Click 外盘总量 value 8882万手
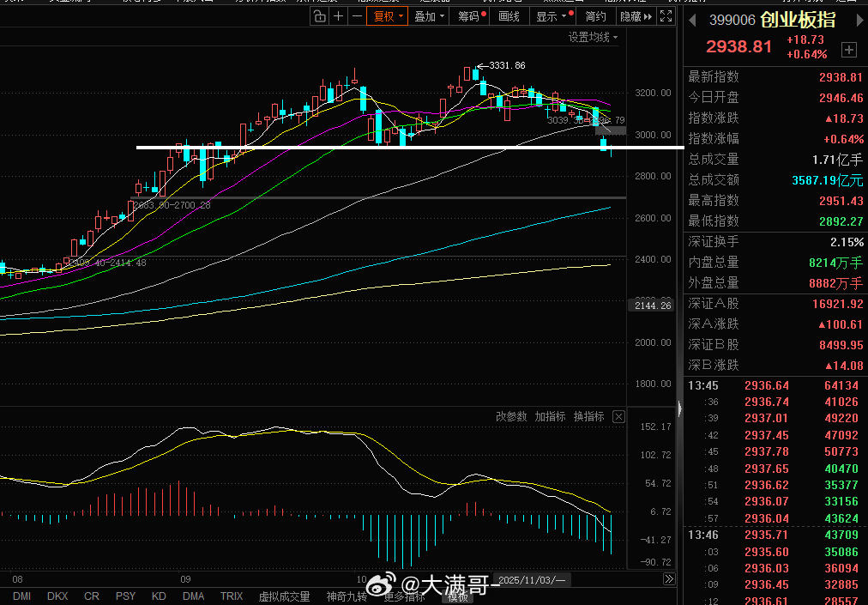Image resolution: width=868 pixels, height=605 pixels. pyautogui.click(x=836, y=284)
